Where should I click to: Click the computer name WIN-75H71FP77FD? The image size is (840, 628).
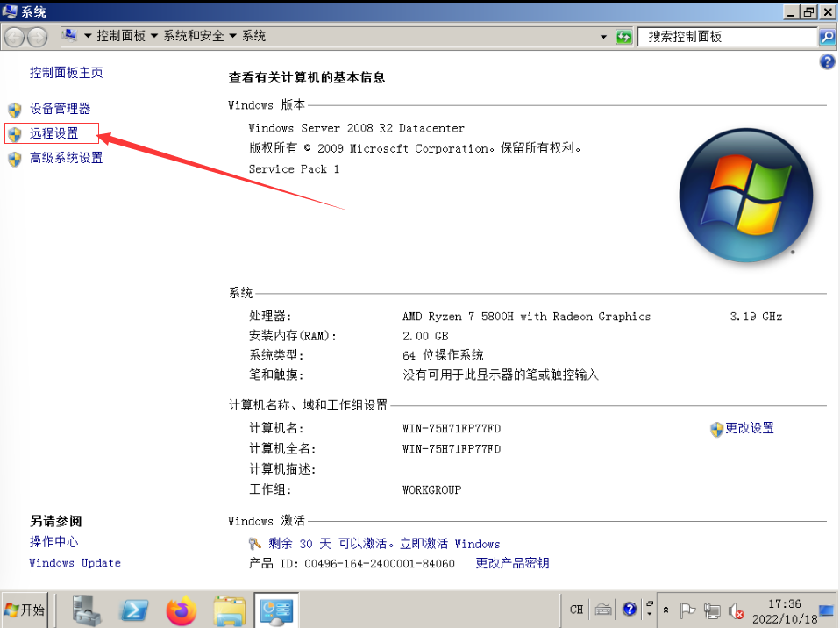pos(452,429)
